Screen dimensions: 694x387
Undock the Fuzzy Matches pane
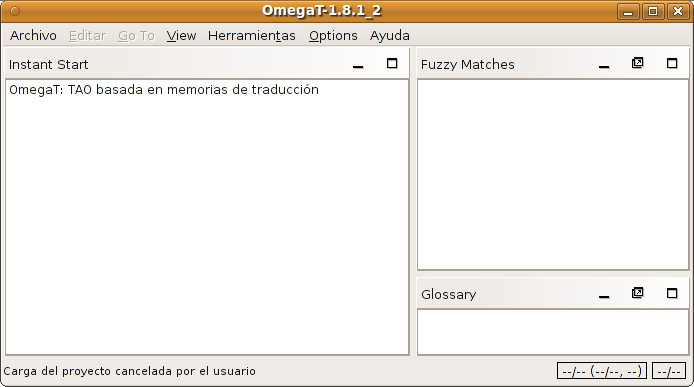click(637, 63)
